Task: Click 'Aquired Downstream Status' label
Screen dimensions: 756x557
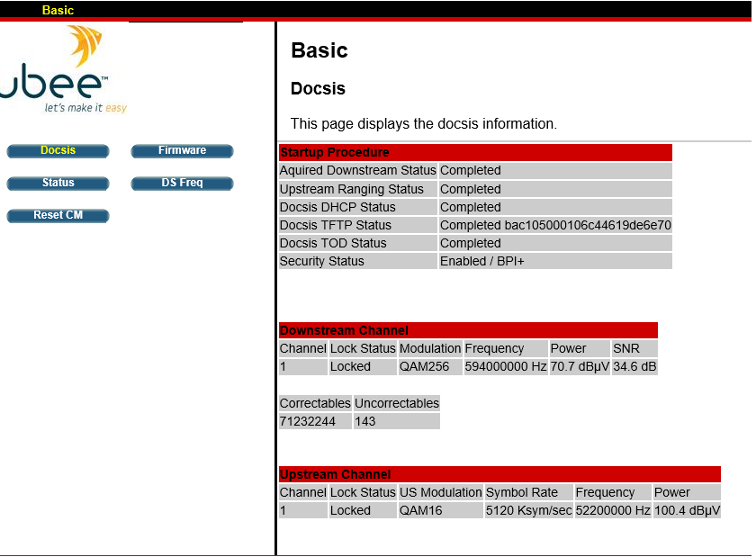Action: click(x=358, y=171)
